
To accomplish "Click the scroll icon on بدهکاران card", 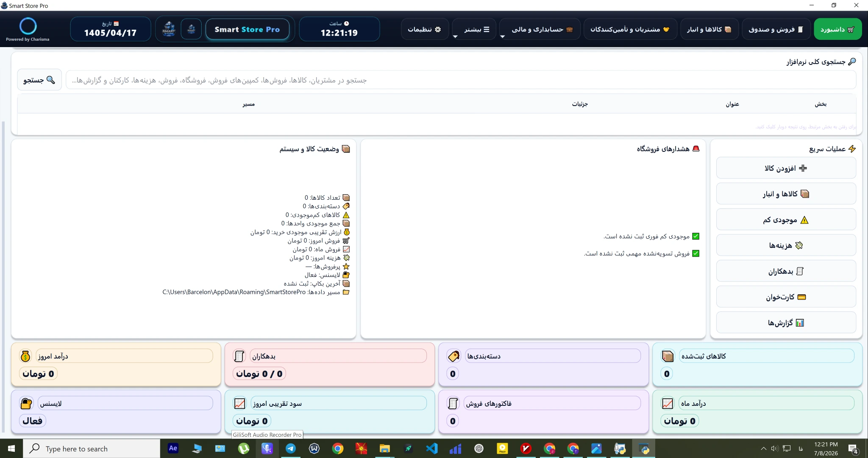I will pyautogui.click(x=239, y=356).
